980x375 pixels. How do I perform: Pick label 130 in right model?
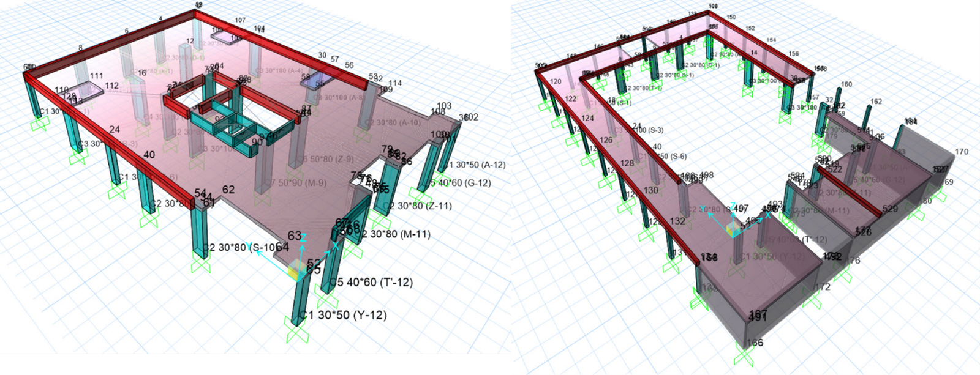tap(651, 190)
